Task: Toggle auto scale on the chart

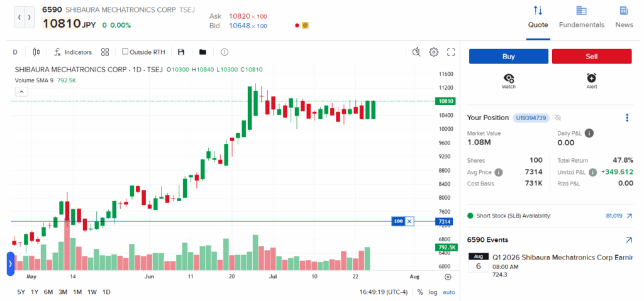Action: [x=448, y=292]
